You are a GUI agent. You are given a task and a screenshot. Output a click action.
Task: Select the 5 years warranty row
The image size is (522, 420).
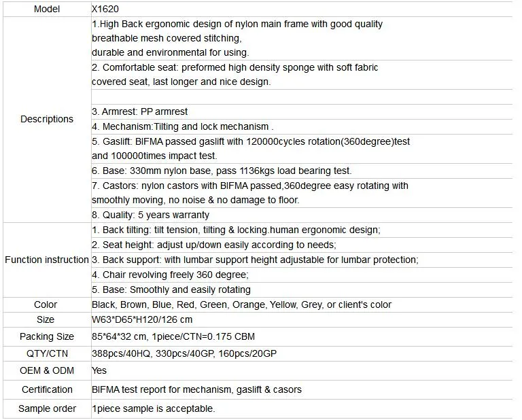151,215
